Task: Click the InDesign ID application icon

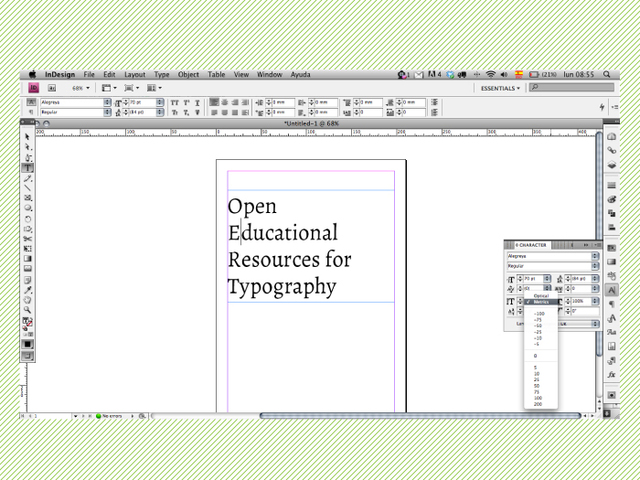Action: pyautogui.click(x=33, y=88)
